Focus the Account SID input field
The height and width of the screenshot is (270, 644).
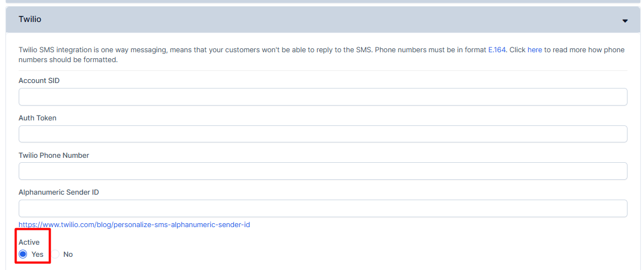(x=323, y=97)
